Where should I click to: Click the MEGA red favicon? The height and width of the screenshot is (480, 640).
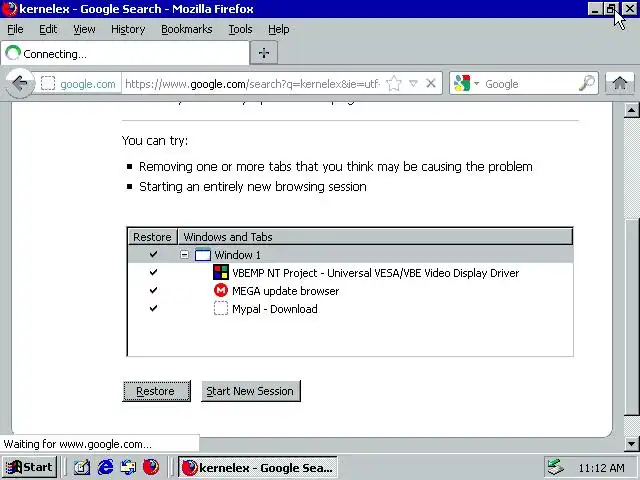221,290
